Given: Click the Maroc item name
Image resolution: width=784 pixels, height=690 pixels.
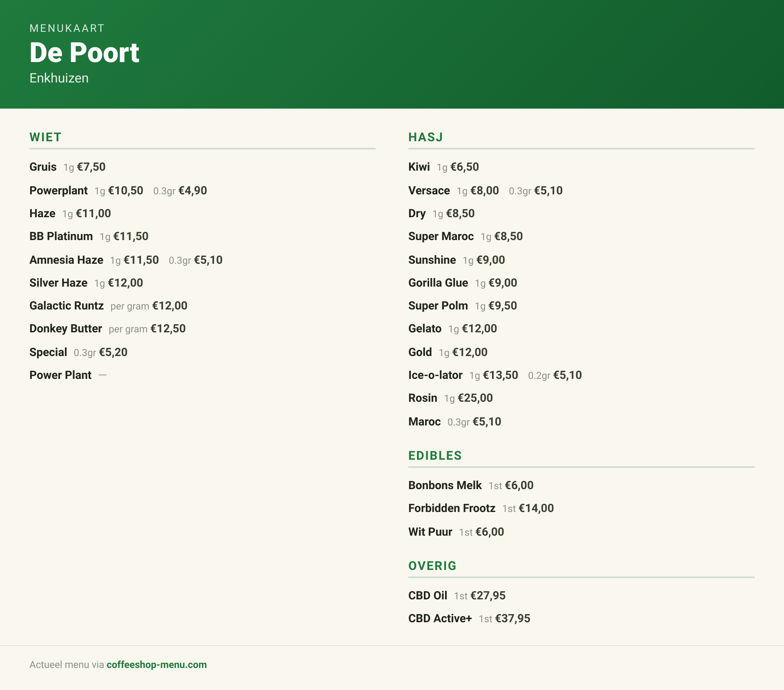Looking at the screenshot, I should (x=424, y=422).
